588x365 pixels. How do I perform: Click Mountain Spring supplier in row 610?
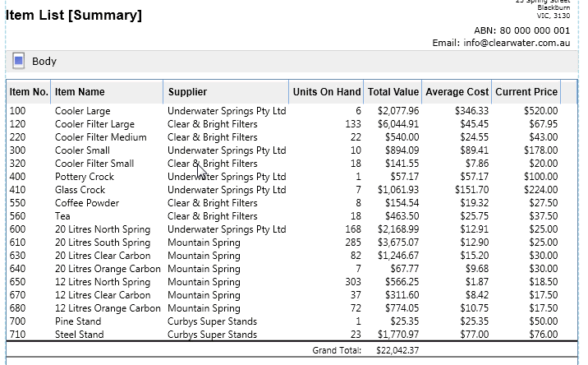click(x=204, y=243)
